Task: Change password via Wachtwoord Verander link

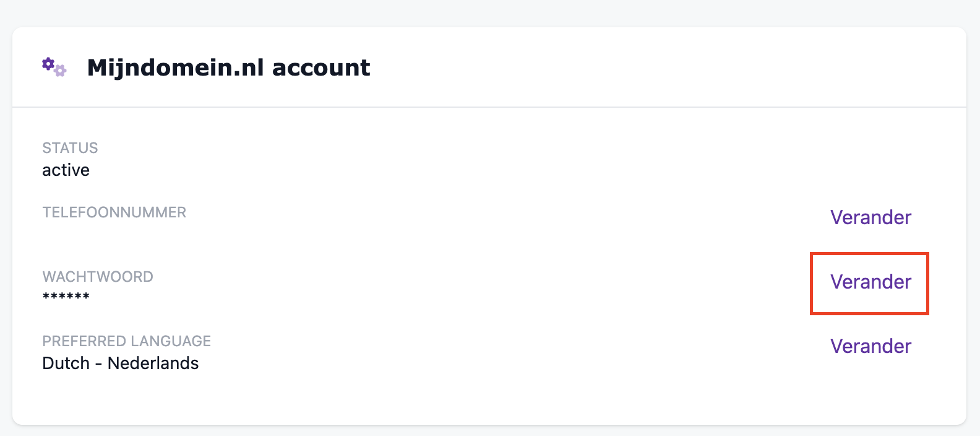Action: point(870,282)
